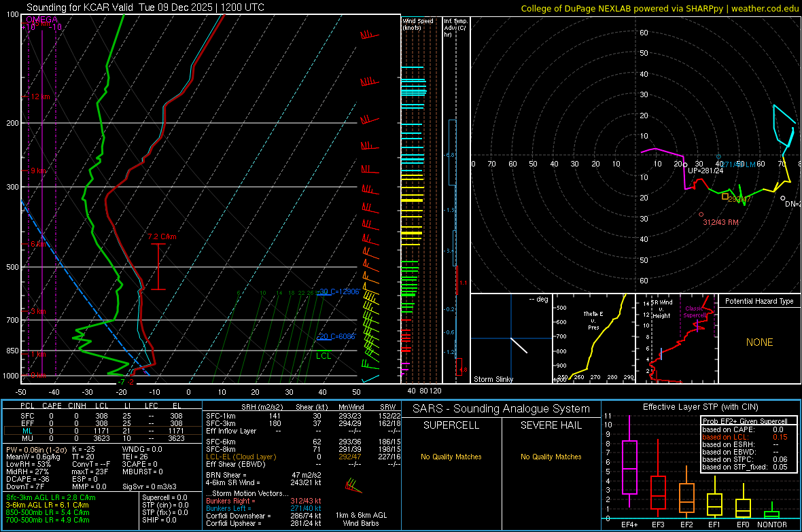Click the MidRH = 27% value
802x532 pixels.
point(28,472)
